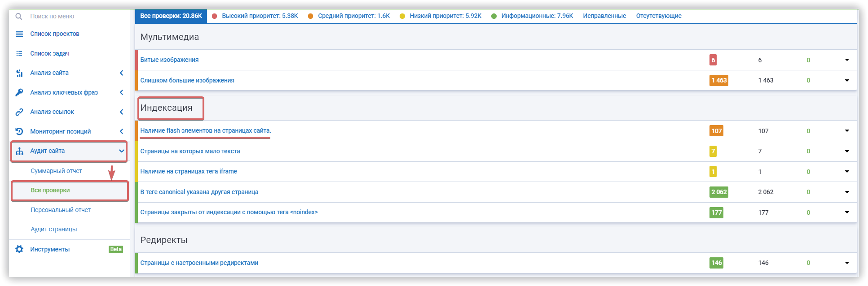The width and height of the screenshot is (868, 286).
Task: Click green 0 in редиректами row
Action: [x=808, y=263]
